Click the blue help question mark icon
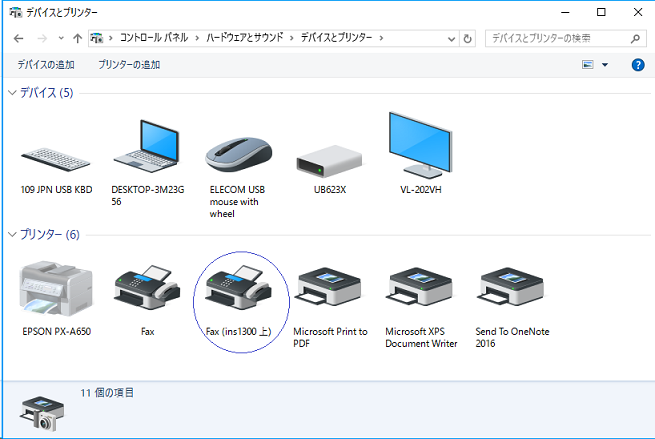This screenshot has height=439, width=655. coord(638,65)
